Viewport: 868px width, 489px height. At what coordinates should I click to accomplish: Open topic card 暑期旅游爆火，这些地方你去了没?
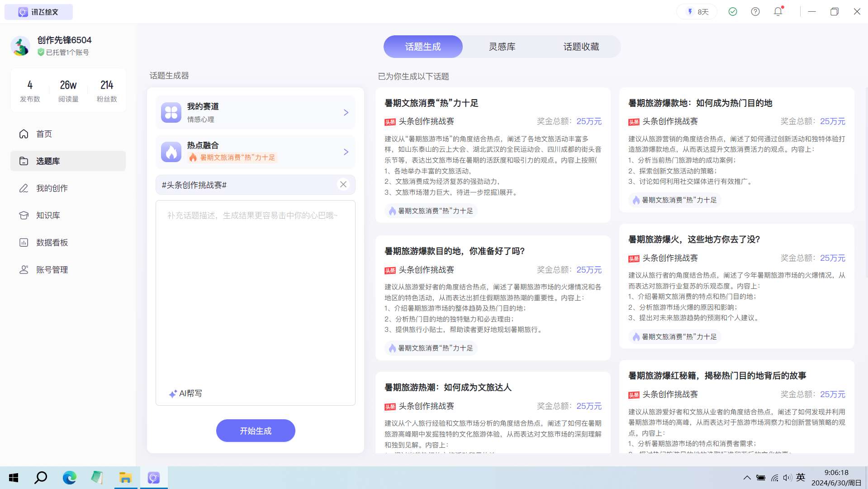click(694, 239)
